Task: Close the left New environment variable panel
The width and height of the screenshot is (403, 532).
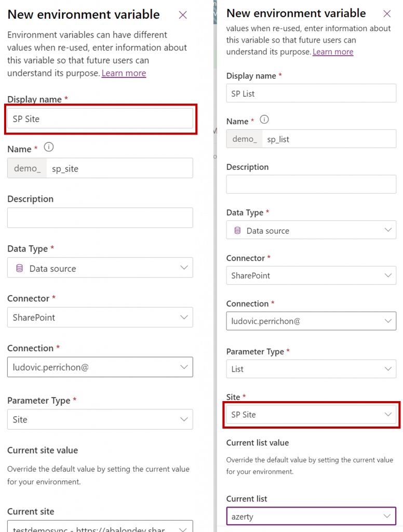Action: (x=183, y=15)
